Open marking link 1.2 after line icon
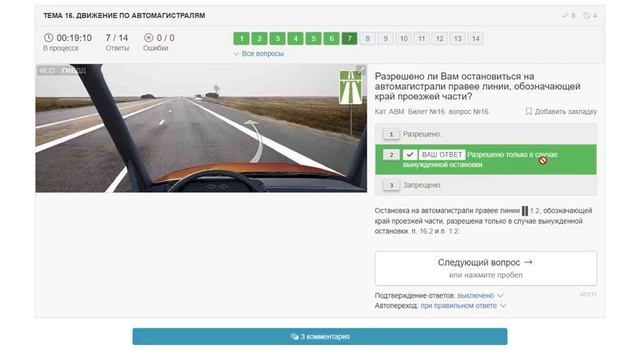640x360 pixels. (535, 211)
